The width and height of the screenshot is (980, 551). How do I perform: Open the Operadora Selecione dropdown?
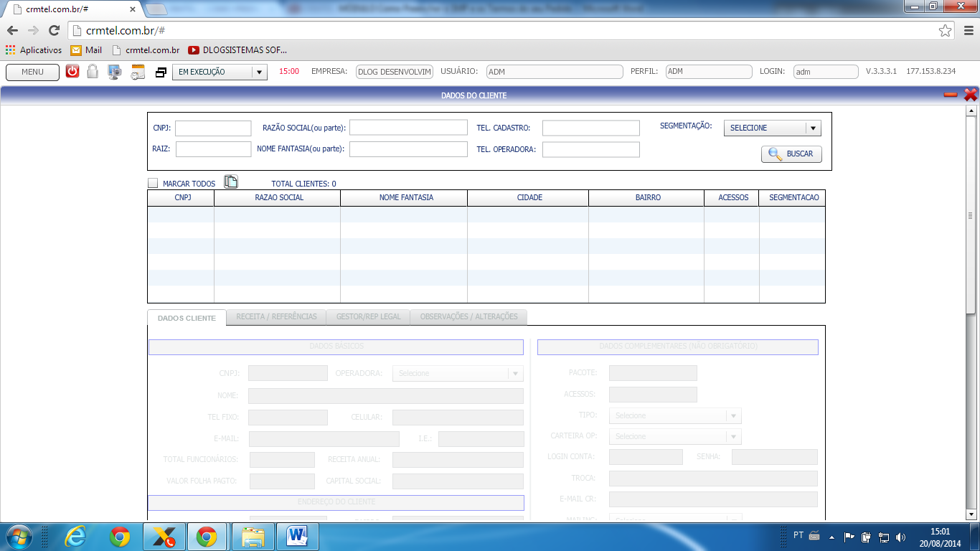pyautogui.click(x=458, y=373)
